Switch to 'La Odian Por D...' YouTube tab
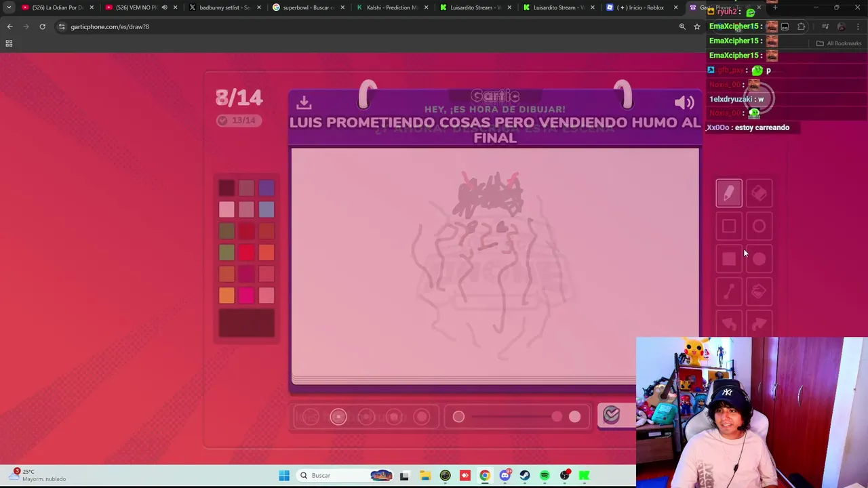The width and height of the screenshot is (868, 488). click(58, 7)
